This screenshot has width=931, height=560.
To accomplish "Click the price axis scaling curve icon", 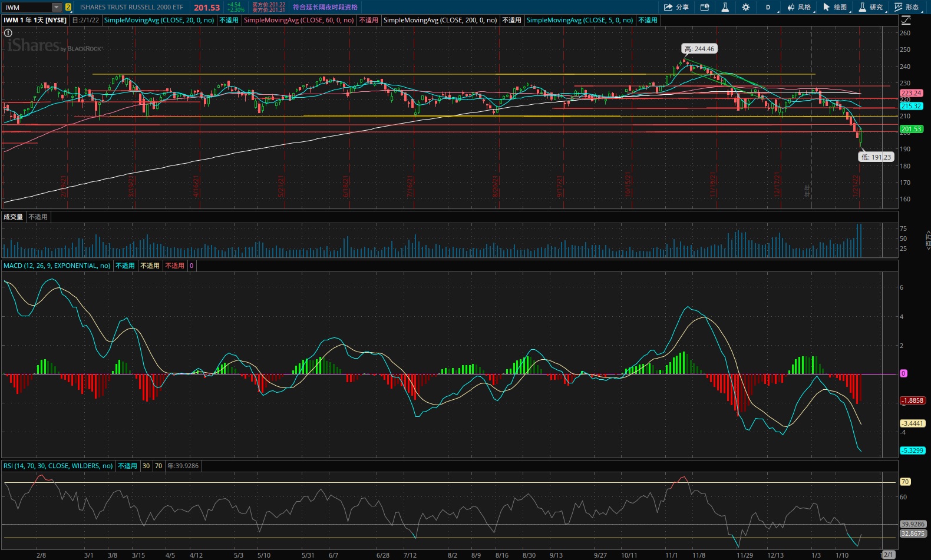I will click(906, 20).
